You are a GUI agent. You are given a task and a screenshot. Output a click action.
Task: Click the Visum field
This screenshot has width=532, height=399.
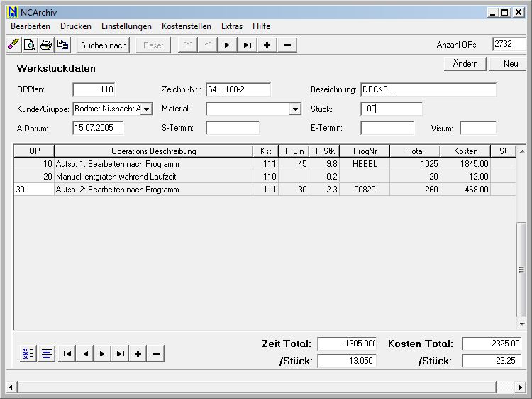point(478,128)
